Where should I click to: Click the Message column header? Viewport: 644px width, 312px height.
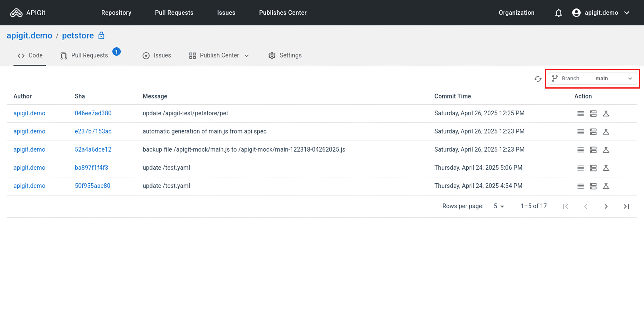155,97
